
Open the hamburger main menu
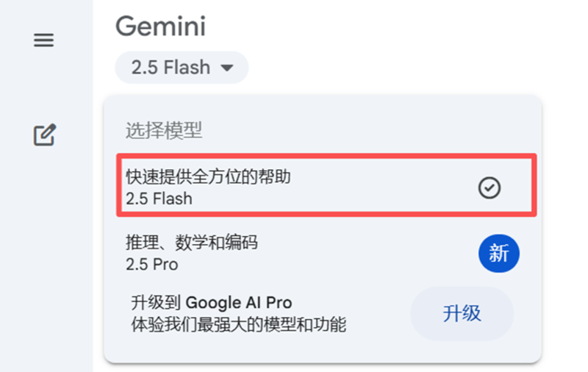click(x=44, y=41)
